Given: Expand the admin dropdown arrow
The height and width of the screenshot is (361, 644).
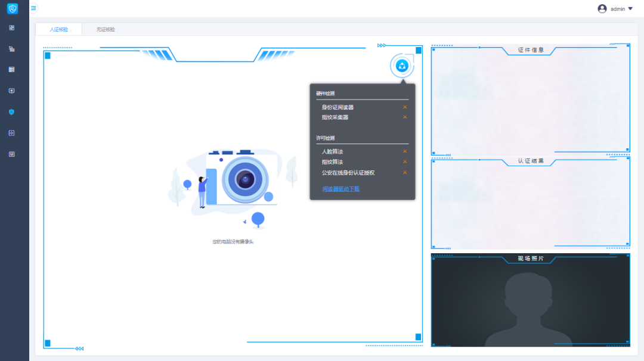Looking at the screenshot, I should click(x=630, y=9).
